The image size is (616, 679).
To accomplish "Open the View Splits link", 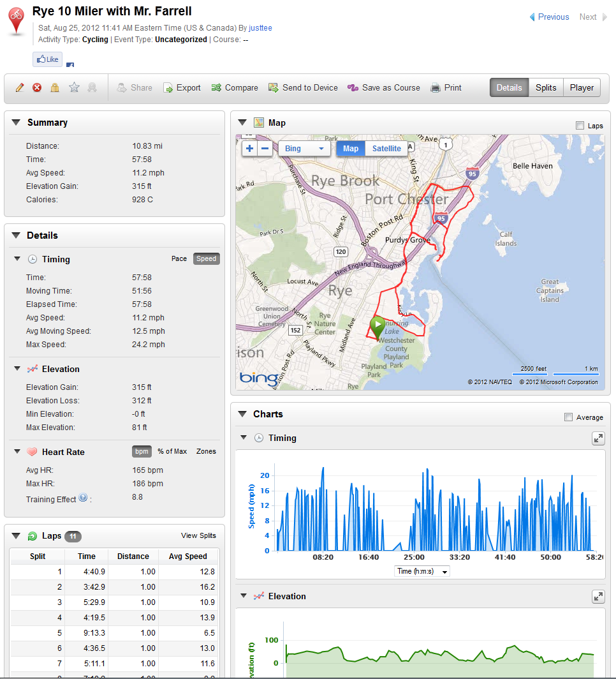I will [x=198, y=536].
